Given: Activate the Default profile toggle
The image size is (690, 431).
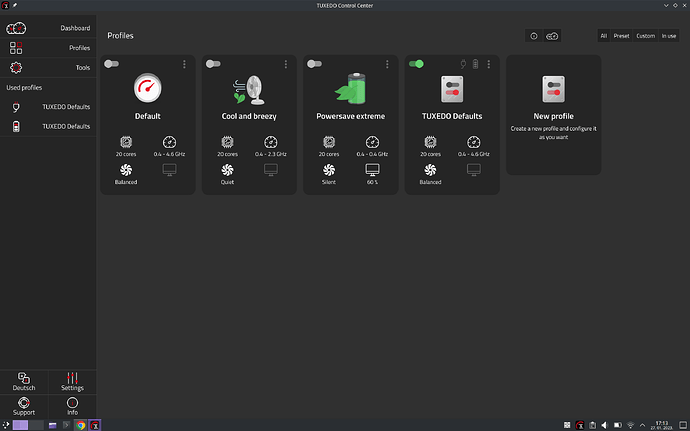Looking at the screenshot, I should click(x=111, y=64).
